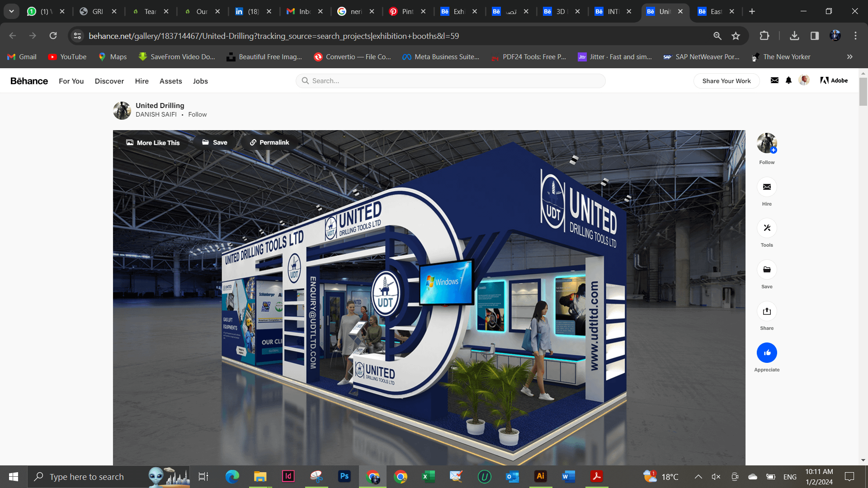Click the United Drilling booth image
Viewport: 868px width, 488px height.
point(429,298)
